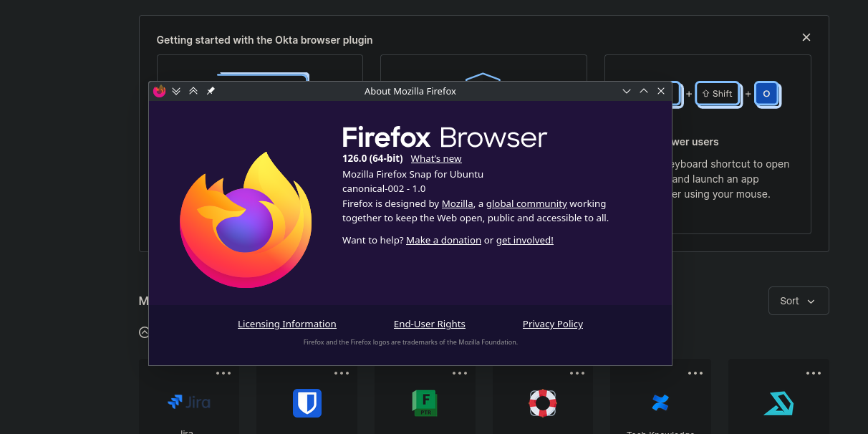Open the Confluence Tech Knowledge app
868x434 pixels.
point(660,403)
